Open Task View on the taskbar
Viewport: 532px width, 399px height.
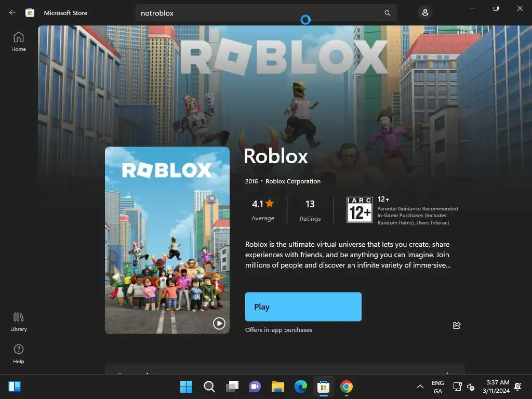tap(232, 387)
